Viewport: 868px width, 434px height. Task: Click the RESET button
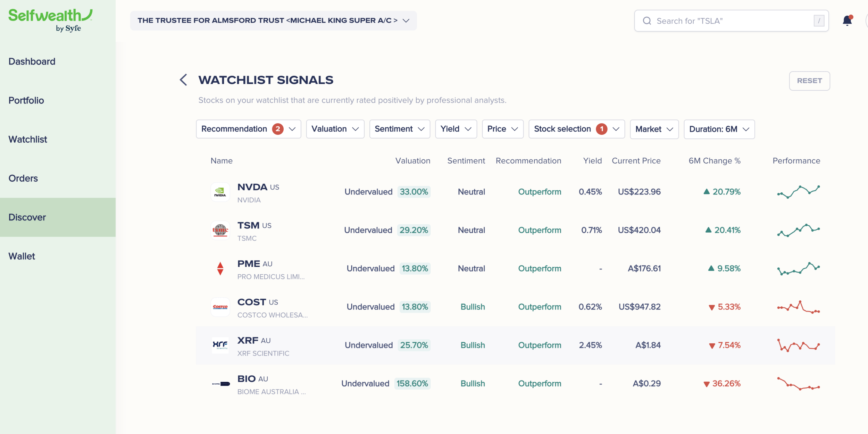tap(809, 81)
